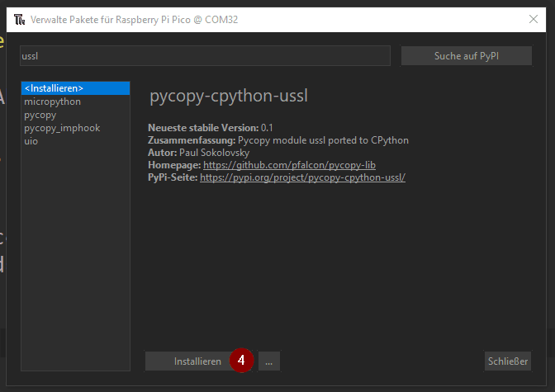The height and width of the screenshot is (392, 555).
Task: Open the '...' more options button
Action: [x=269, y=361]
